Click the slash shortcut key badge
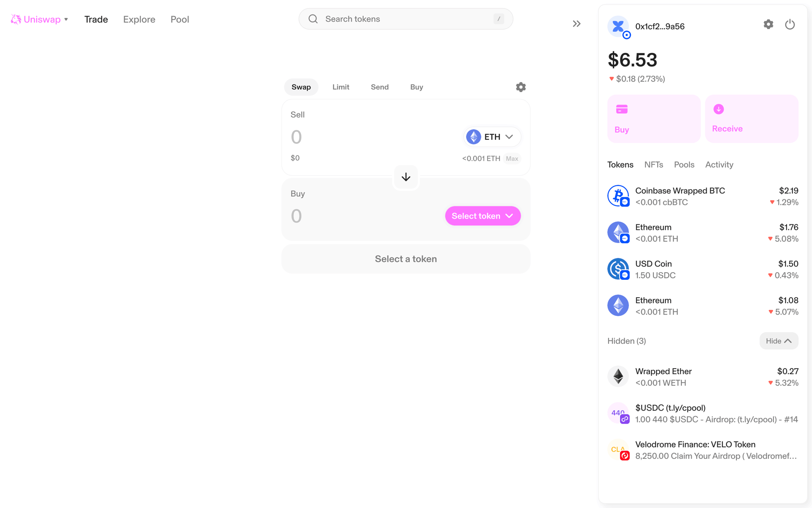Screen dimensions: 812x508 pos(499,19)
